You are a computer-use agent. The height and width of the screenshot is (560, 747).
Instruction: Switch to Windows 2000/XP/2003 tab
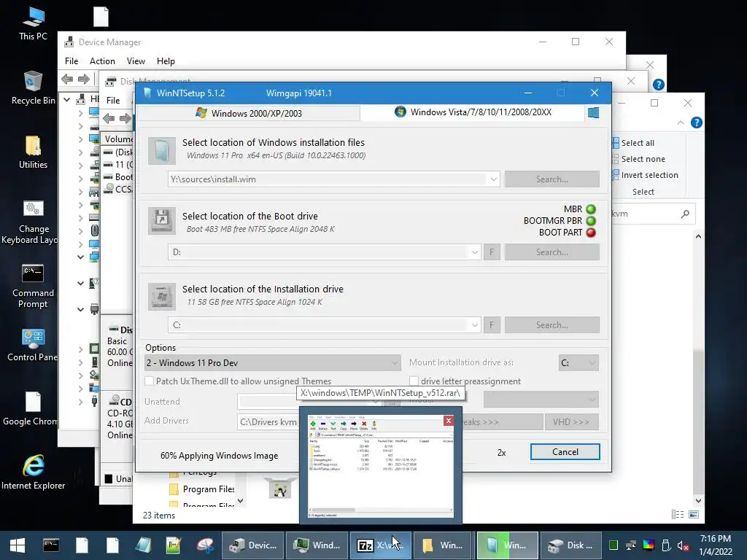249,113
